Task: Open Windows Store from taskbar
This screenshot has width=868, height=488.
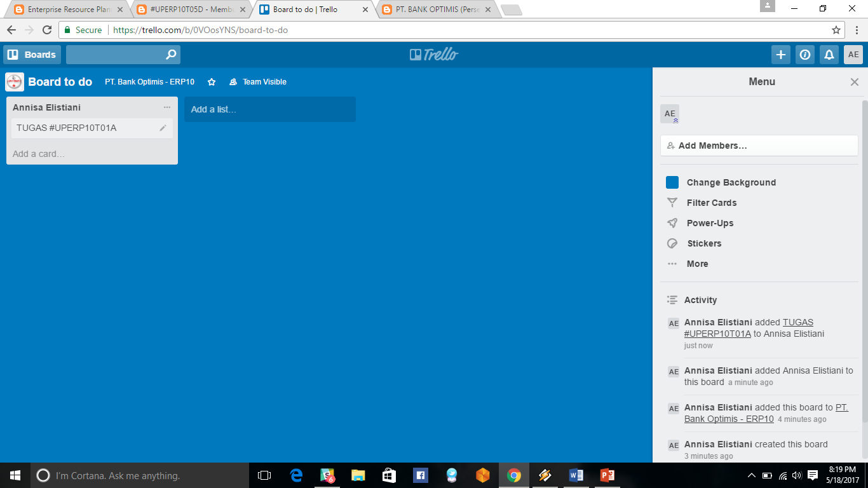Action: [389, 475]
